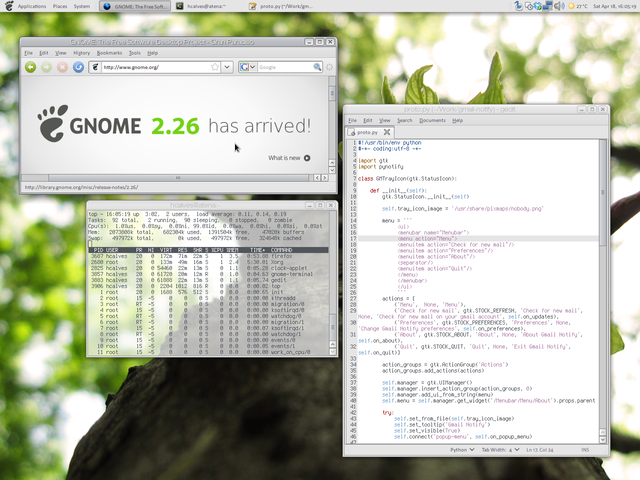Click the Xorg process row in top
Screen dimensions: 640x480
coord(208,262)
